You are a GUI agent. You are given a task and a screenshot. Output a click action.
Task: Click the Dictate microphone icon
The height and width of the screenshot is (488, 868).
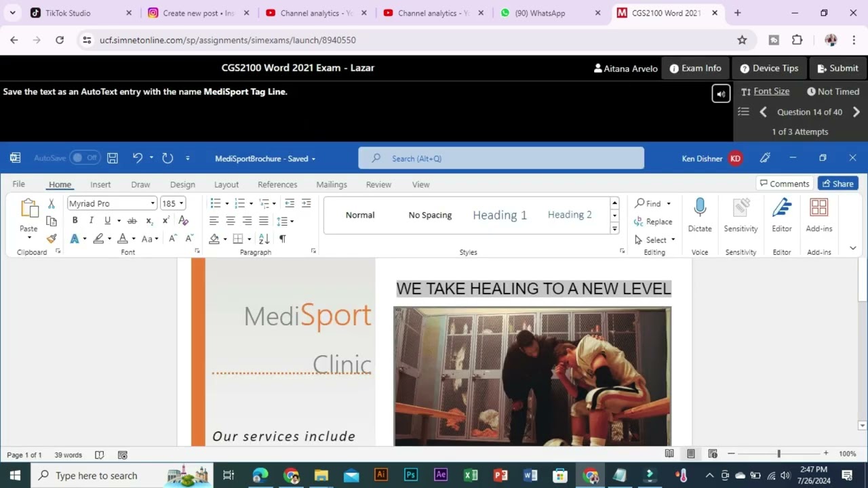[x=700, y=208]
